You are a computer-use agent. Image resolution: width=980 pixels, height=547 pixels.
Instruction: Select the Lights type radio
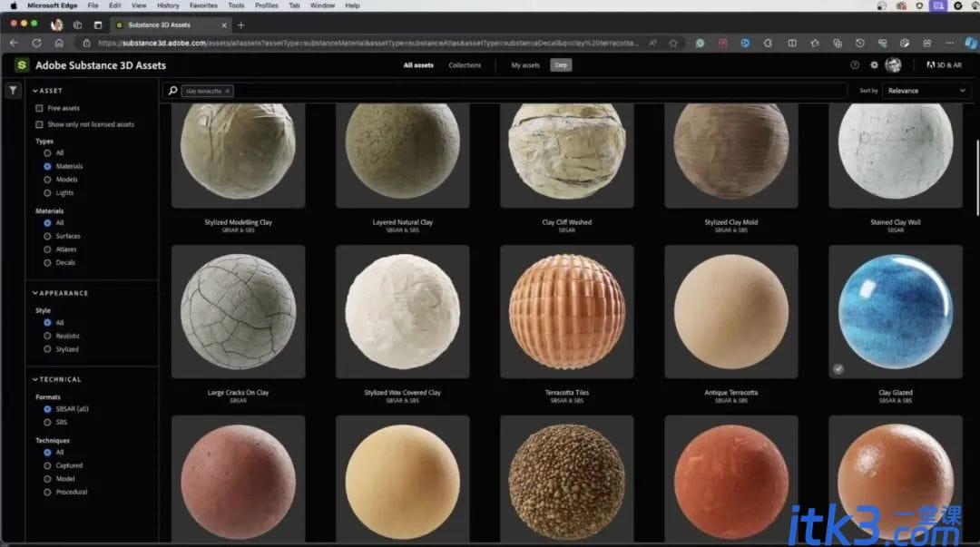47,192
